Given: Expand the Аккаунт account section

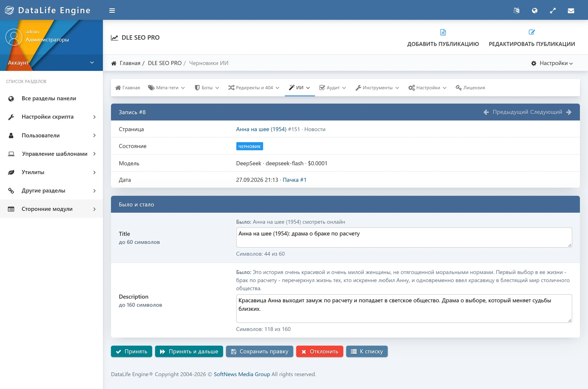Looking at the screenshot, I should [51, 63].
